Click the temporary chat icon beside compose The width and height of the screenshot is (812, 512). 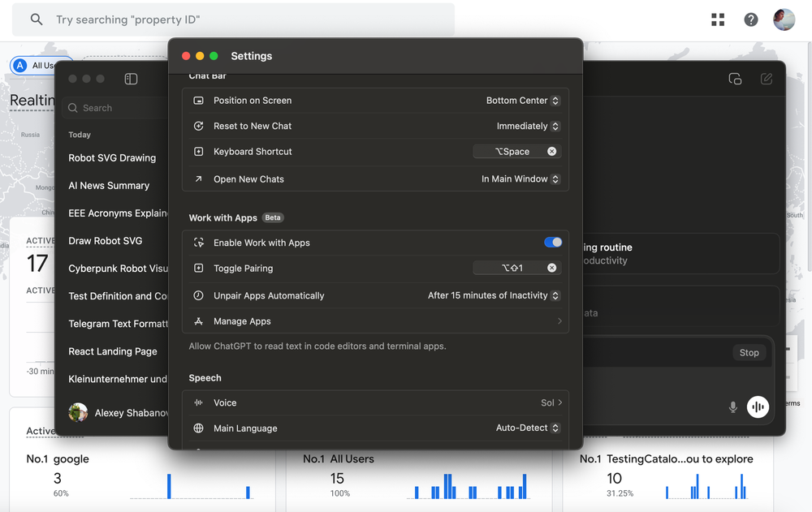coord(735,79)
